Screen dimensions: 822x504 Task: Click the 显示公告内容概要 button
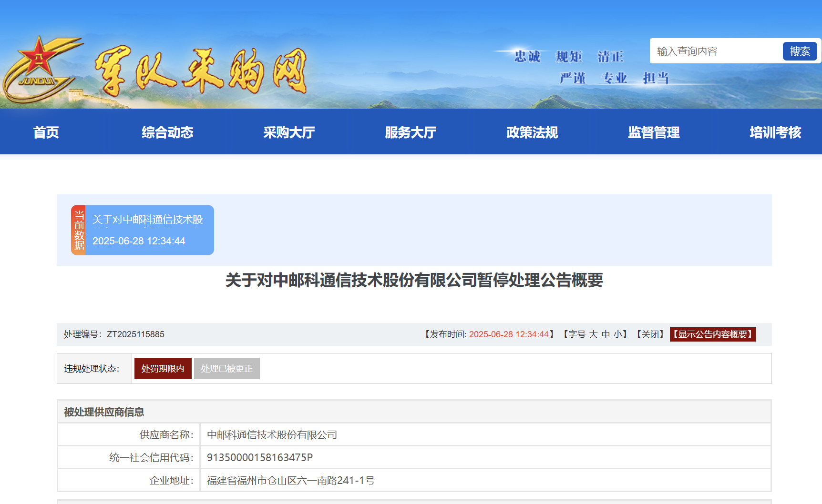click(712, 334)
